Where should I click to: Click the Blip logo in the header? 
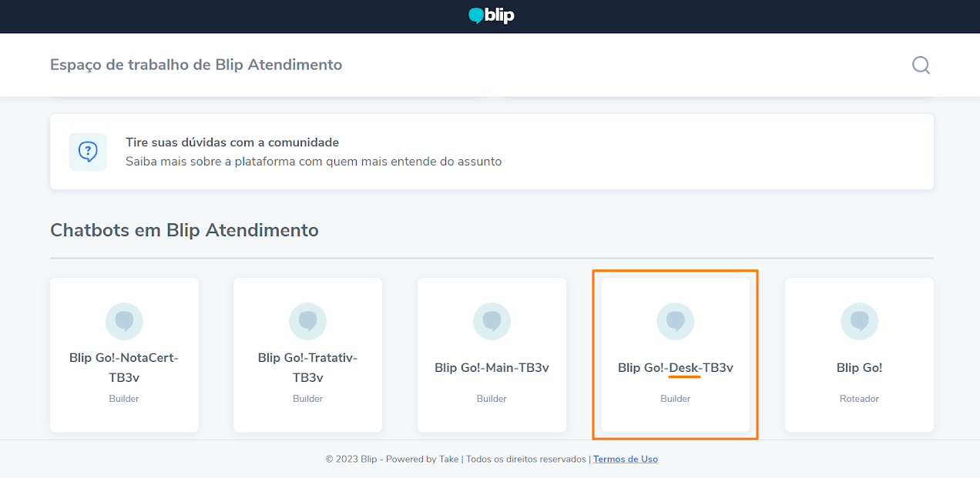(x=491, y=16)
